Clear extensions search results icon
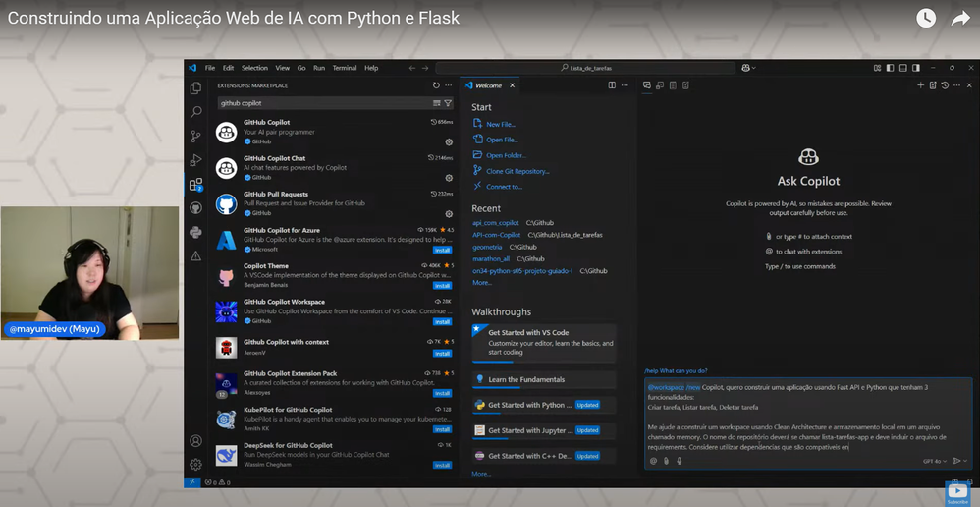Screen dimensions: 980x507 tap(437, 103)
